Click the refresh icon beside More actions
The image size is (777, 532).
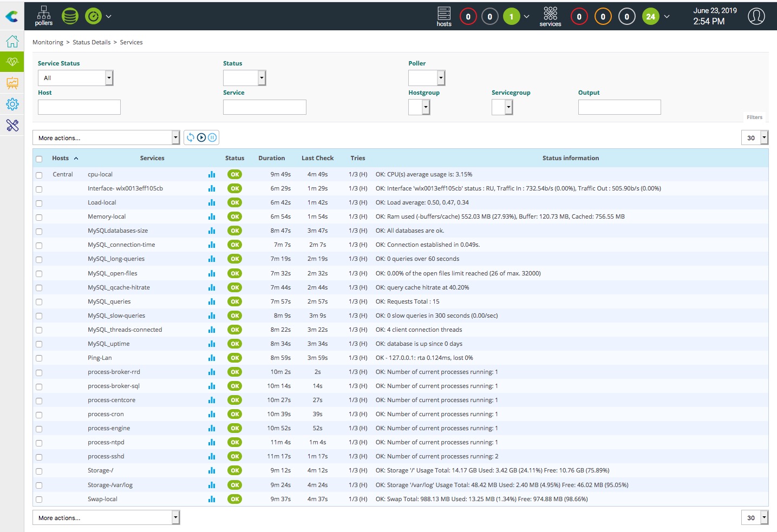point(191,137)
